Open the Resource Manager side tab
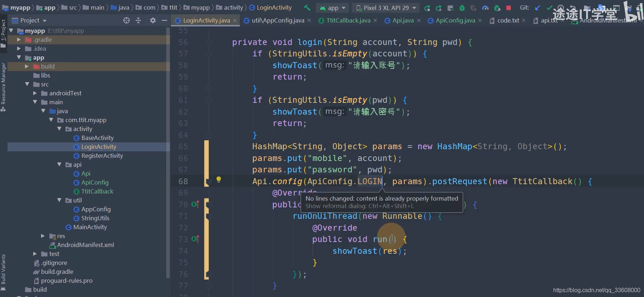This screenshot has height=297, width=644. click(3, 87)
